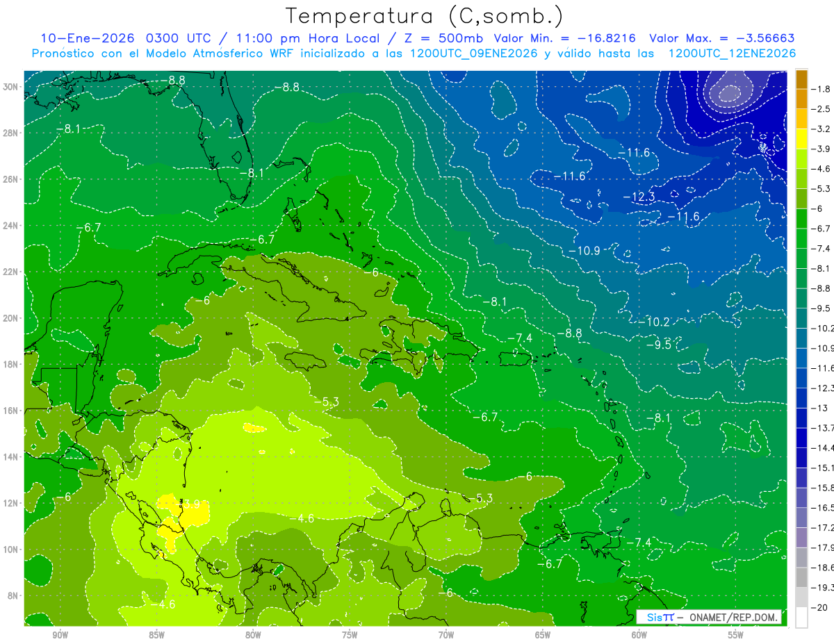Click the 26N latitude axis label
The height and width of the screenshot is (644, 834).
(12, 179)
